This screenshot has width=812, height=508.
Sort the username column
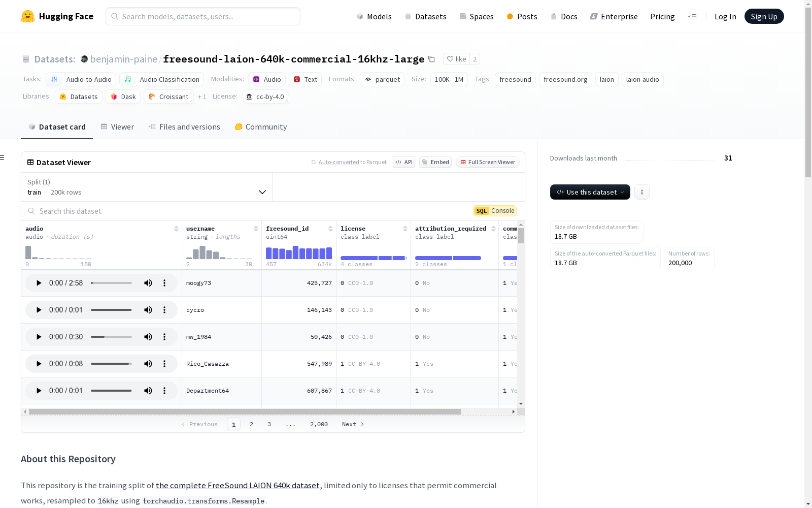(x=256, y=229)
